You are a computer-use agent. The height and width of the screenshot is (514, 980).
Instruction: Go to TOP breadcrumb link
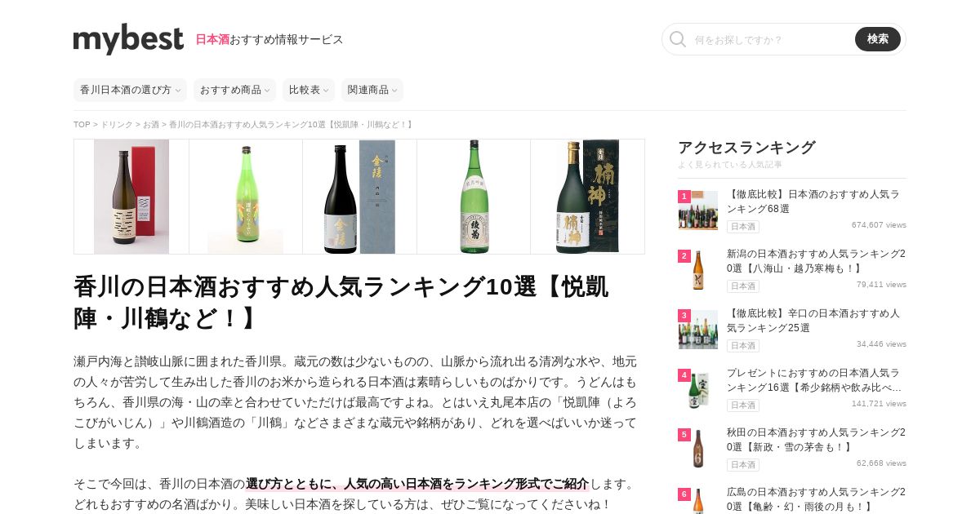pyautogui.click(x=82, y=125)
